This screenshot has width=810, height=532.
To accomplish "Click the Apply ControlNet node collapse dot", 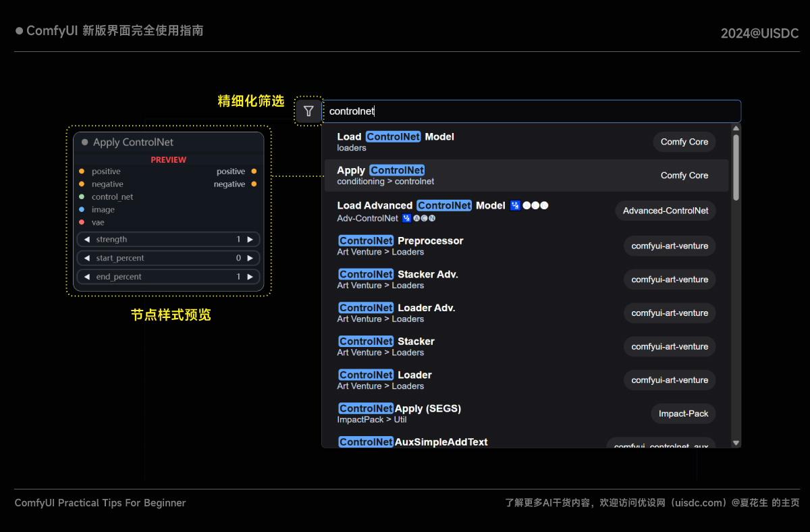I will coord(85,142).
